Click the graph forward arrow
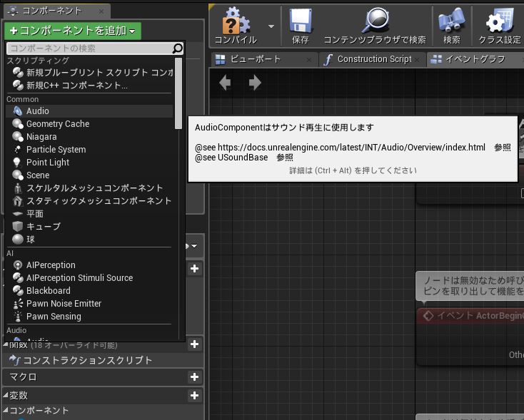The height and width of the screenshot is (420, 524). (x=255, y=83)
